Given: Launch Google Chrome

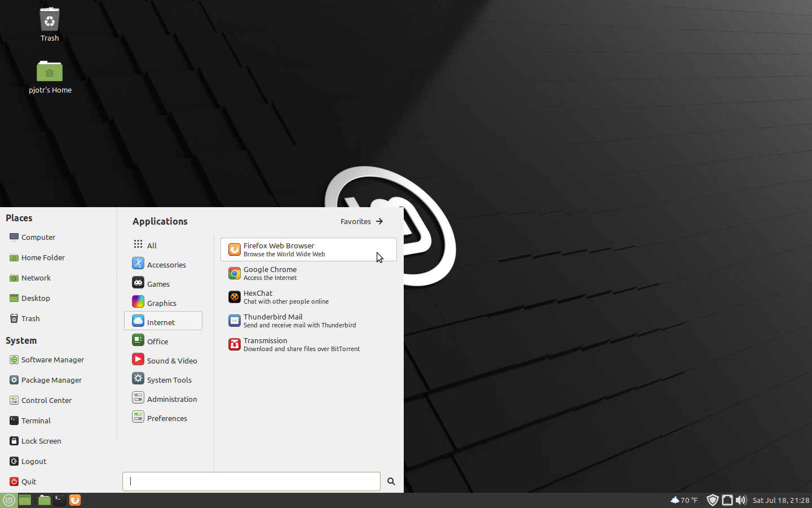Looking at the screenshot, I should click(x=270, y=273).
